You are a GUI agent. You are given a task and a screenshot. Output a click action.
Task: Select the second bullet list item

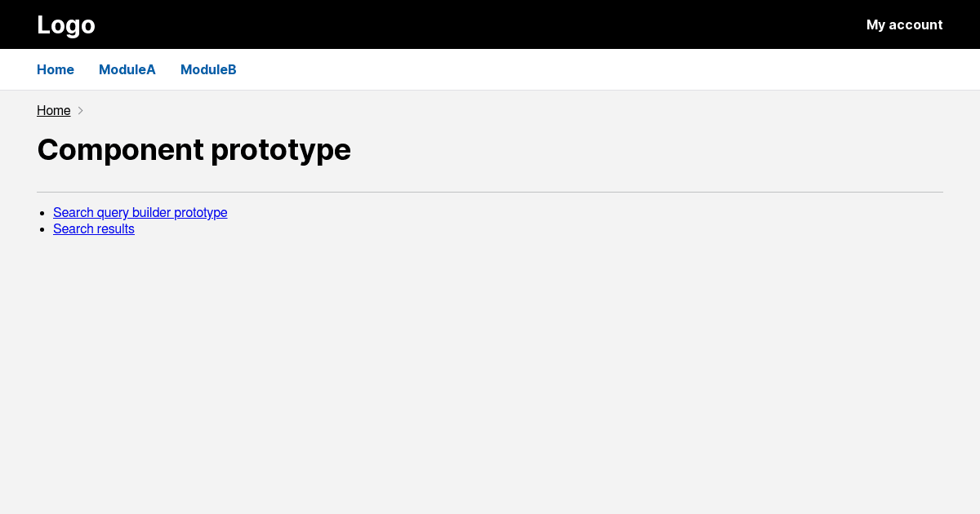click(x=93, y=228)
